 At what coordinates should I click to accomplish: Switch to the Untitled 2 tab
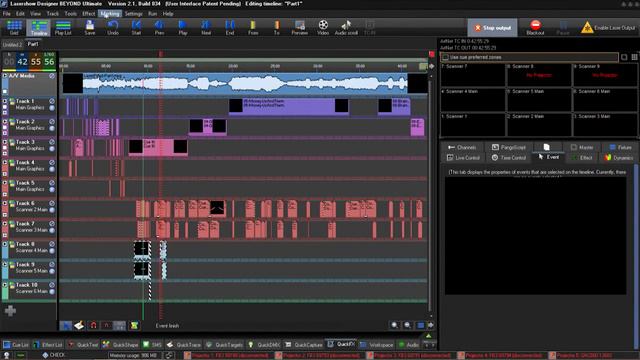pyautogui.click(x=12, y=44)
